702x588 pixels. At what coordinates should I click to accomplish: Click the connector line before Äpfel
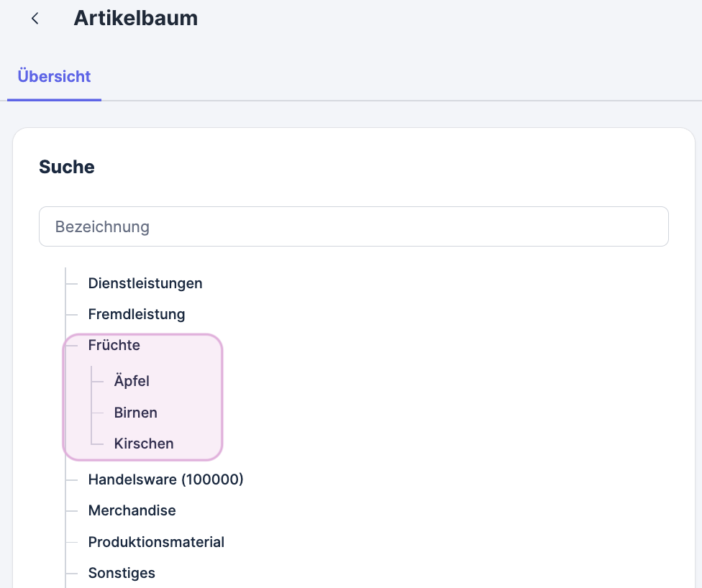click(x=97, y=381)
